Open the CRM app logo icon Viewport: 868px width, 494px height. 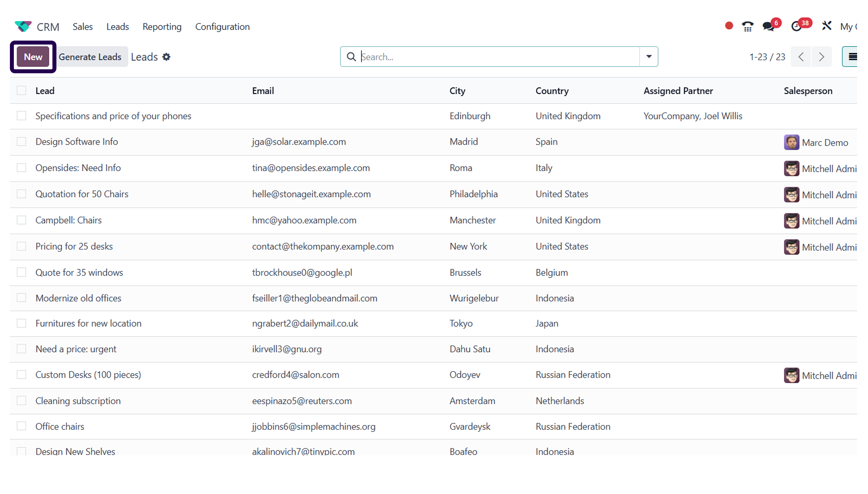[23, 26]
